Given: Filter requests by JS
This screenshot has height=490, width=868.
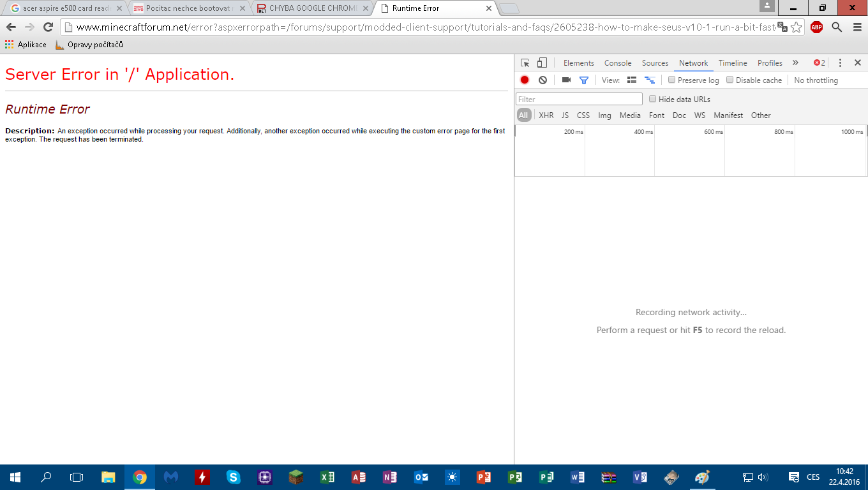Looking at the screenshot, I should click(565, 115).
